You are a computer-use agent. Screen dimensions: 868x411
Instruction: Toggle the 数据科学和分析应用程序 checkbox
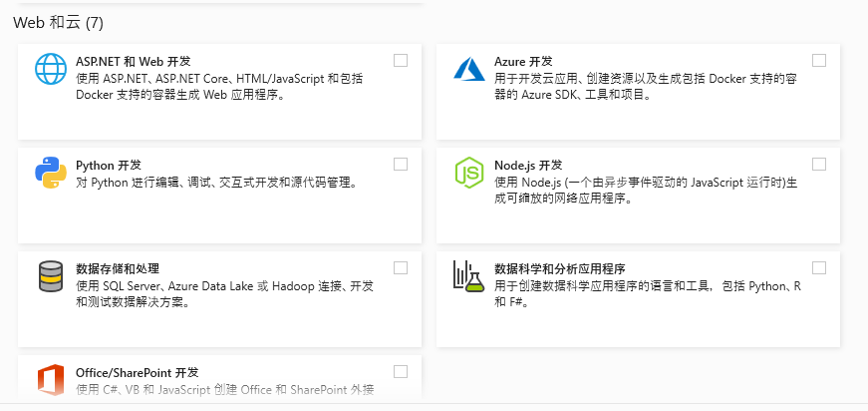(x=819, y=268)
